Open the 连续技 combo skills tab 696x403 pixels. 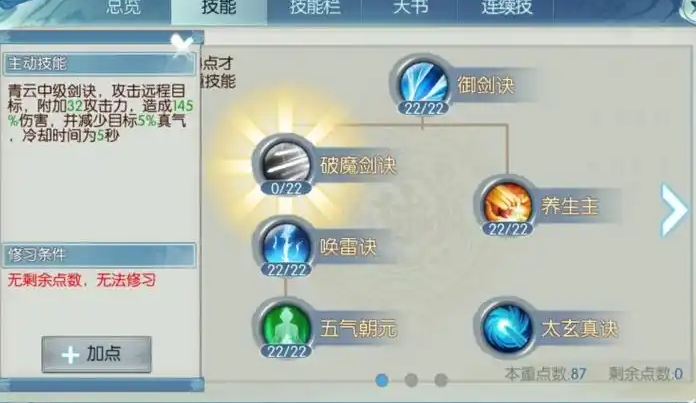(506, 8)
